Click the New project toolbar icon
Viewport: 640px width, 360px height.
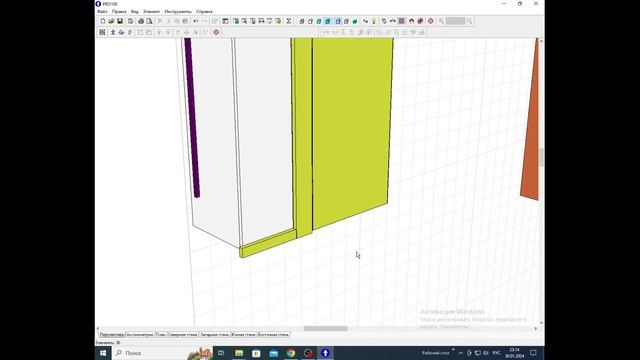click(x=103, y=21)
